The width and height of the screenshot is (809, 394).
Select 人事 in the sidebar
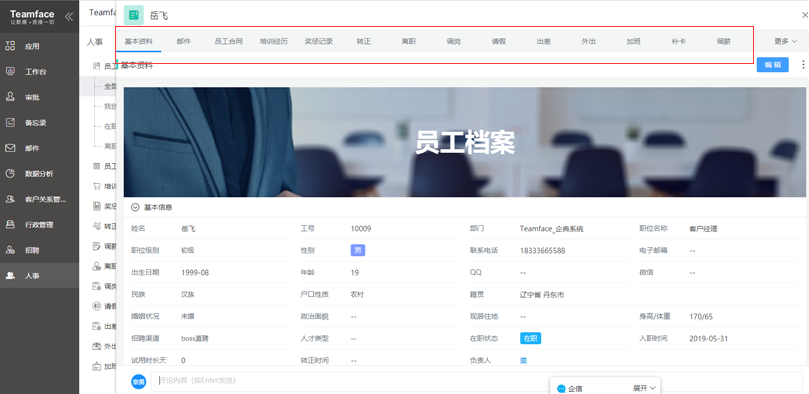[x=39, y=276]
